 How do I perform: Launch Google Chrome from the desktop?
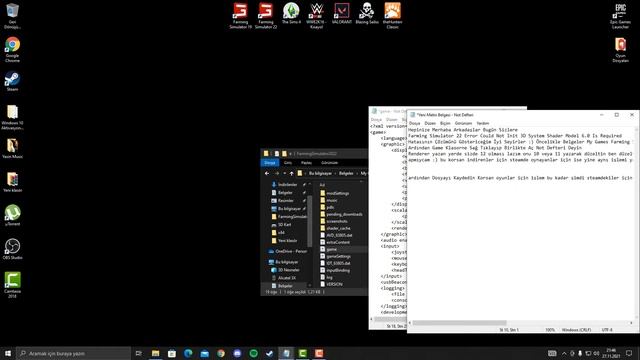(x=12, y=49)
